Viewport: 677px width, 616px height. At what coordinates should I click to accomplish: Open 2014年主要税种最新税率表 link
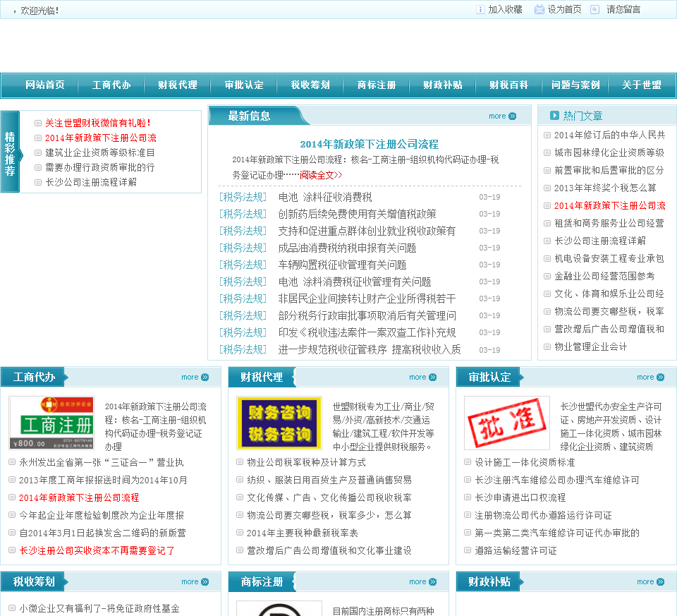coord(303,533)
